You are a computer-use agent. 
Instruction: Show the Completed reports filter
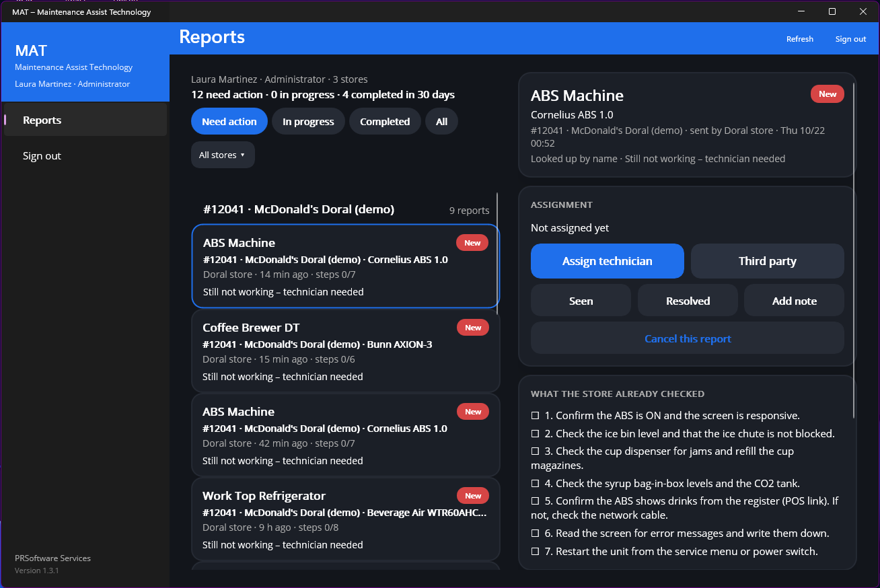coord(385,122)
